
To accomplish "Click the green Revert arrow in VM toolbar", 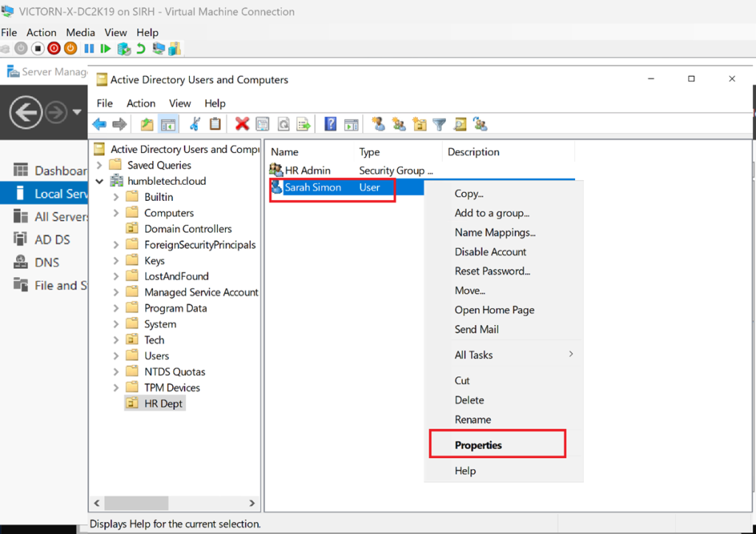I will tap(141, 48).
